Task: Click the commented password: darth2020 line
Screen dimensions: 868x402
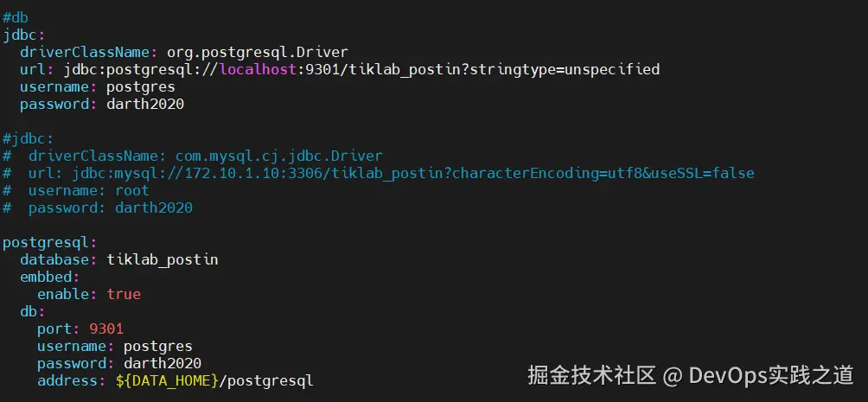Action: tap(110, 207)
